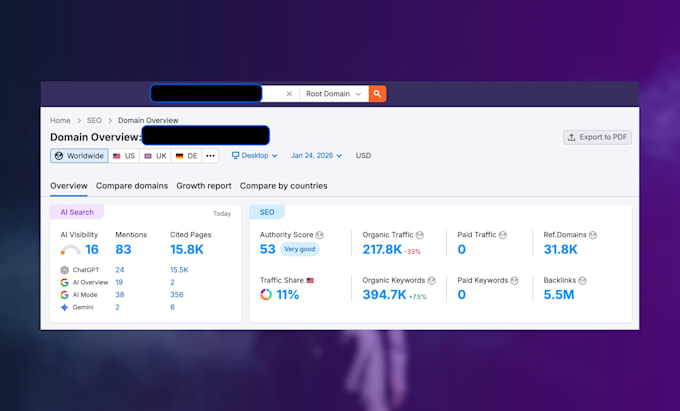Click Organic Keywords globe info icon
The width and height of the screenshot is (680, 411).
click(432, 281)
